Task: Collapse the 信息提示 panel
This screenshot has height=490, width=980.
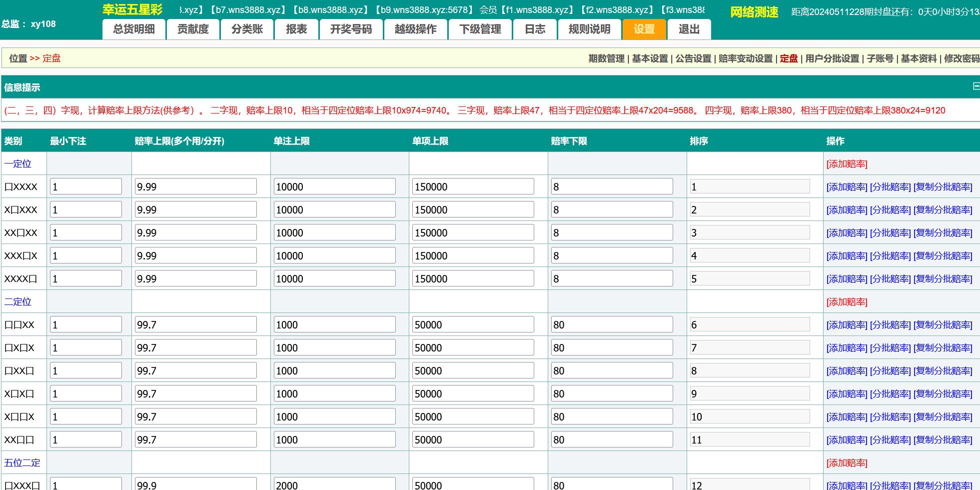Action: 976,86
